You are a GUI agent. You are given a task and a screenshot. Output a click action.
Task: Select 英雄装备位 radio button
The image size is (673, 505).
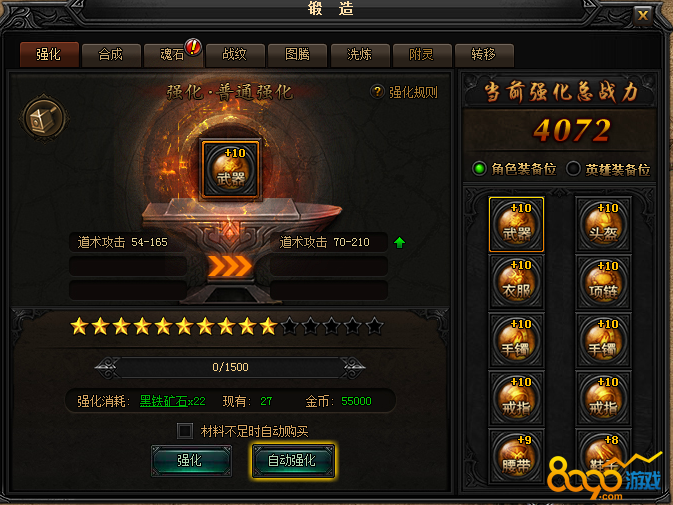(573, 169)
